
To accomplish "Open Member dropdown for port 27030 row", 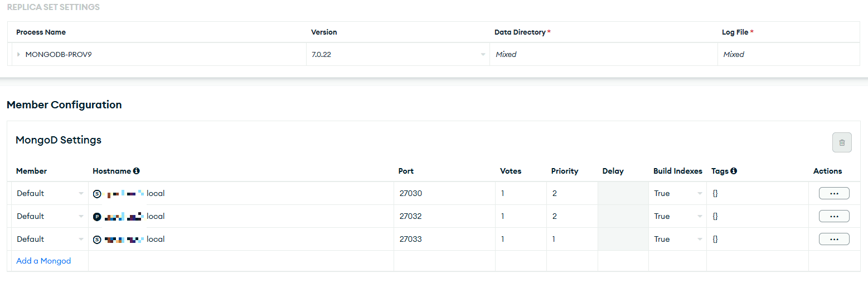I will point(49,193).
